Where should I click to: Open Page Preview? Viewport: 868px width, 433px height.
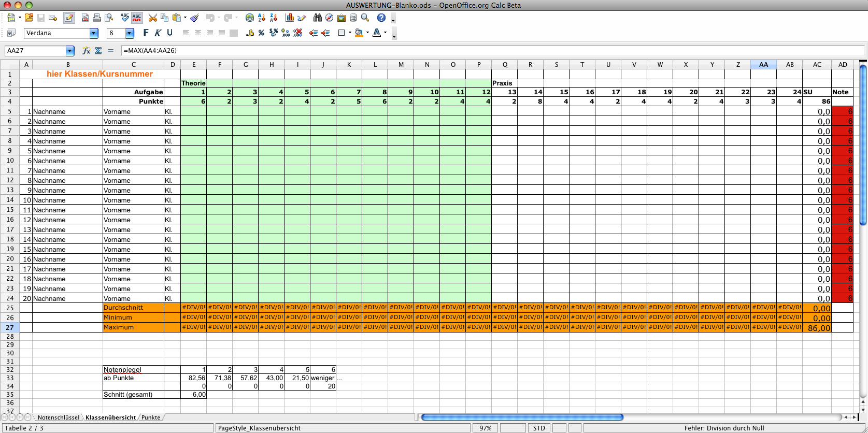coord(109,18)
